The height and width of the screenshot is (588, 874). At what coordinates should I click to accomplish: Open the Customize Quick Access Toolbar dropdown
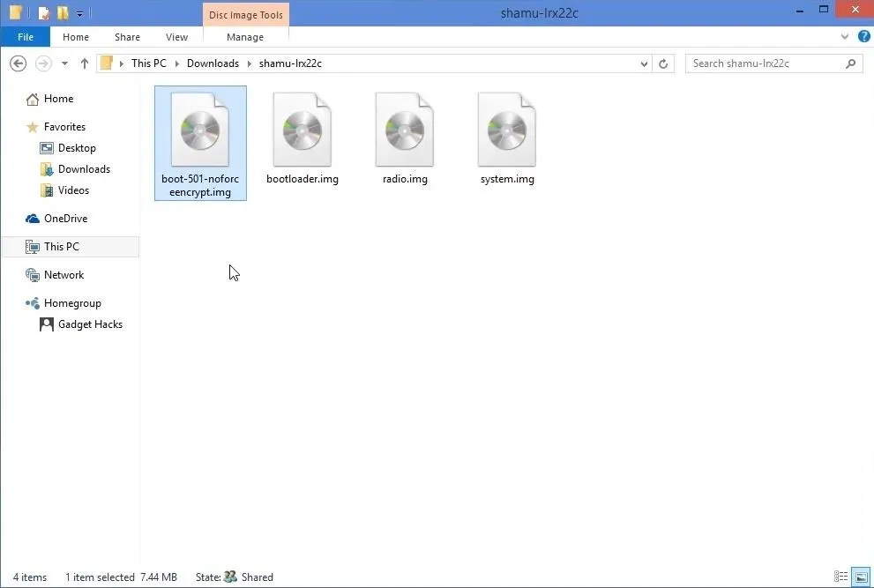point(79,13)
